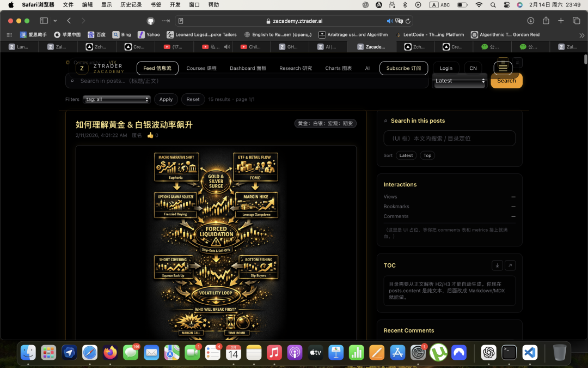Show more bookmarks with the double chevron
588x368 pixels.
tap(581, 35)
